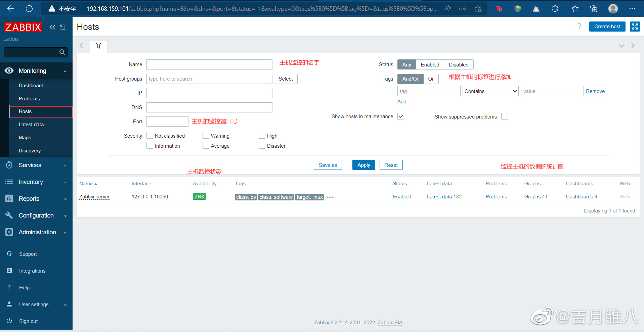Click Sign out in sidebar
Screen dimensions: 644x332
tap(28, 321)
